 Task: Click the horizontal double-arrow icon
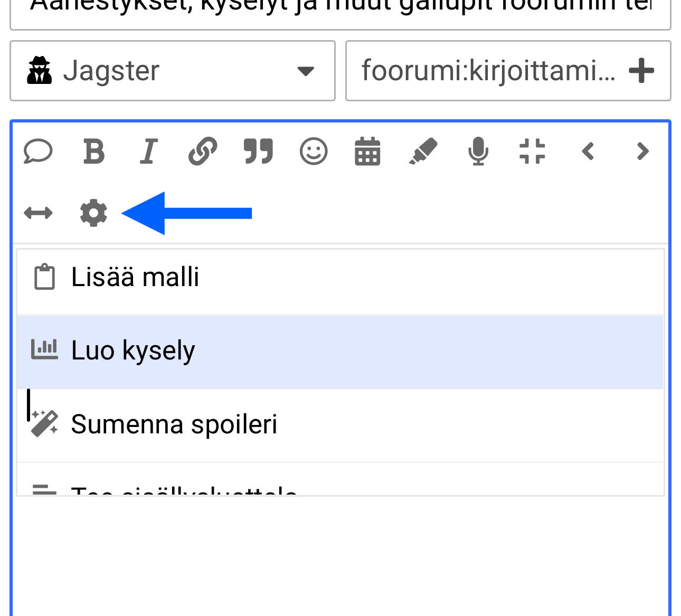point(38,213)
